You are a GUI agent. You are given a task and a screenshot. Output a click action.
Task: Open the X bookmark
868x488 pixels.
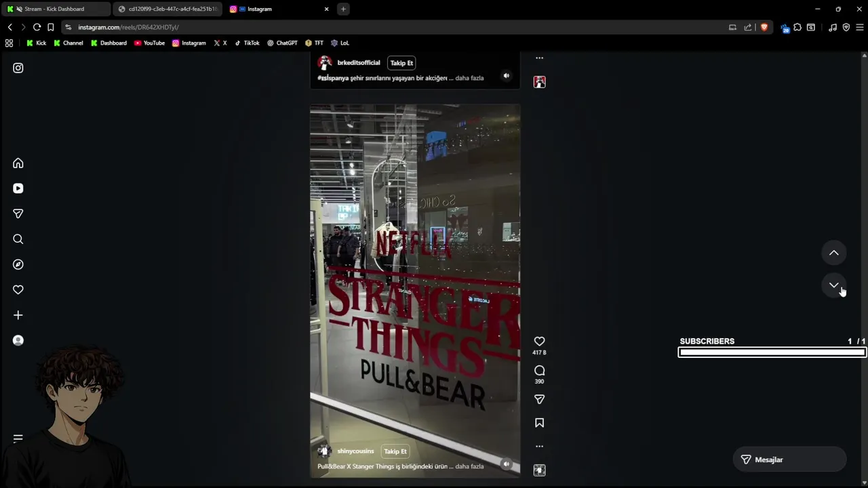(220, 43)
